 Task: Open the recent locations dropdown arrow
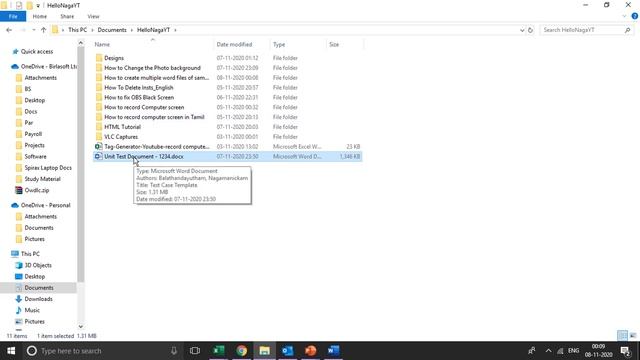point(33,30)
